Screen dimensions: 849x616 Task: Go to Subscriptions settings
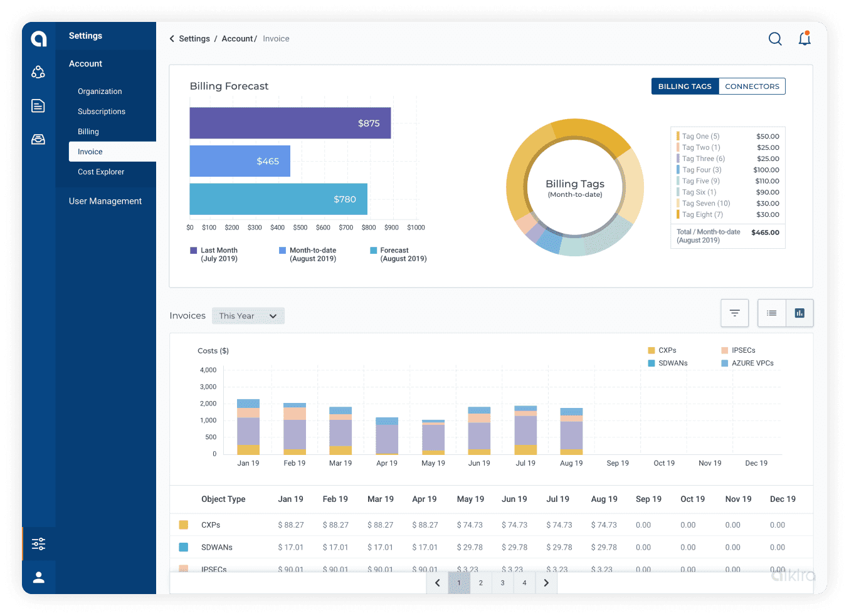(x=101, y=111)
